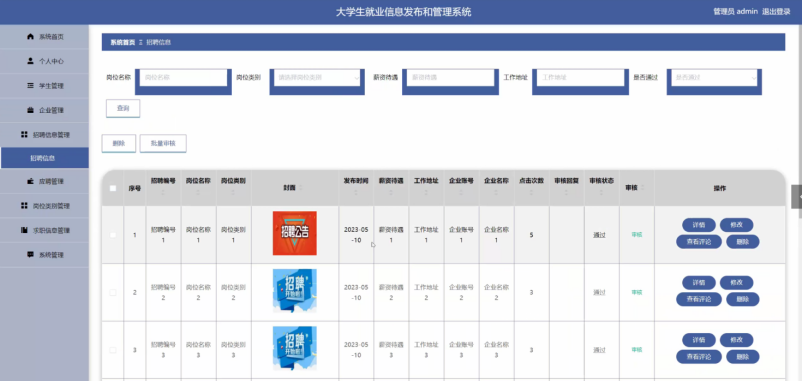Click 招聘信息 in the breadcrumb bar
This screenshot has height=381, width=802.
point(159,42)
